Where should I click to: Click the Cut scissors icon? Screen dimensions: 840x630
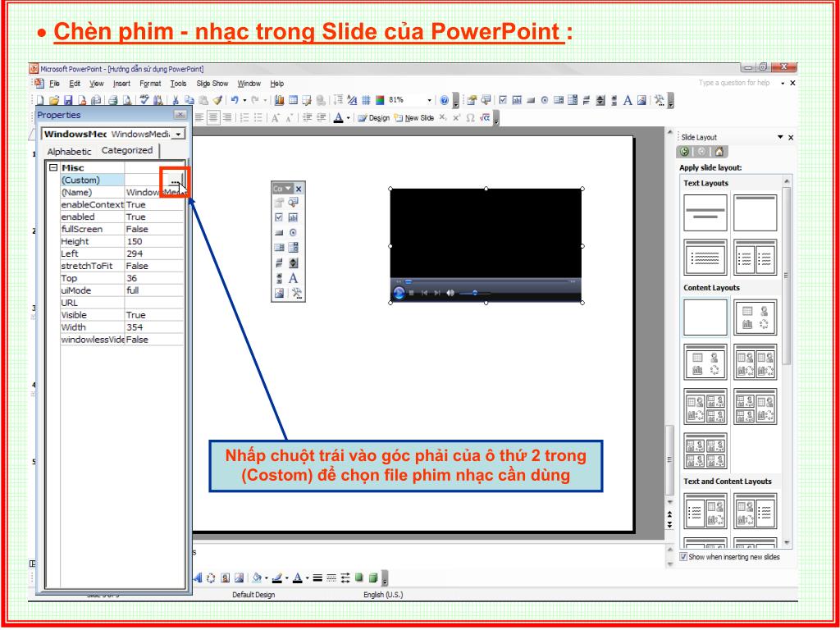(x=176, y=99)
